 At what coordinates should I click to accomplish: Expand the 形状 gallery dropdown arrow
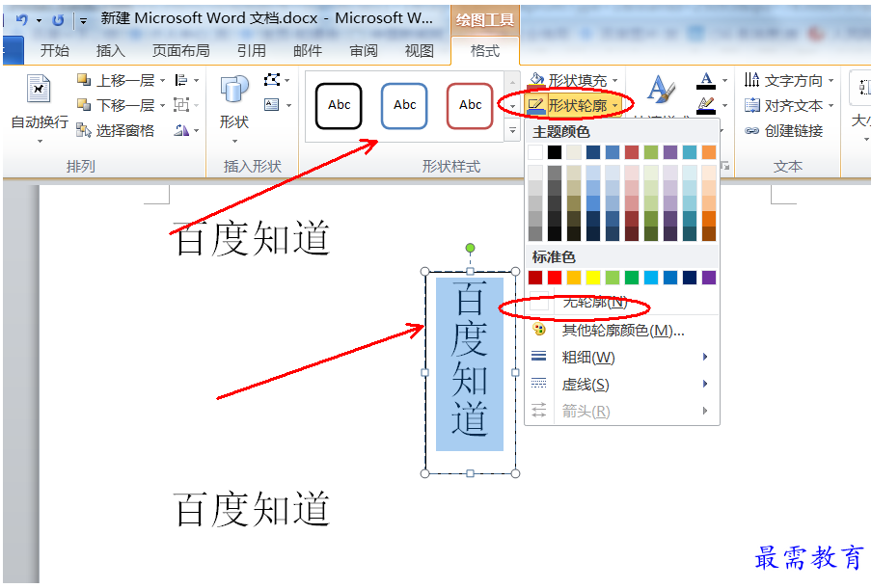(x=234, y=141)
